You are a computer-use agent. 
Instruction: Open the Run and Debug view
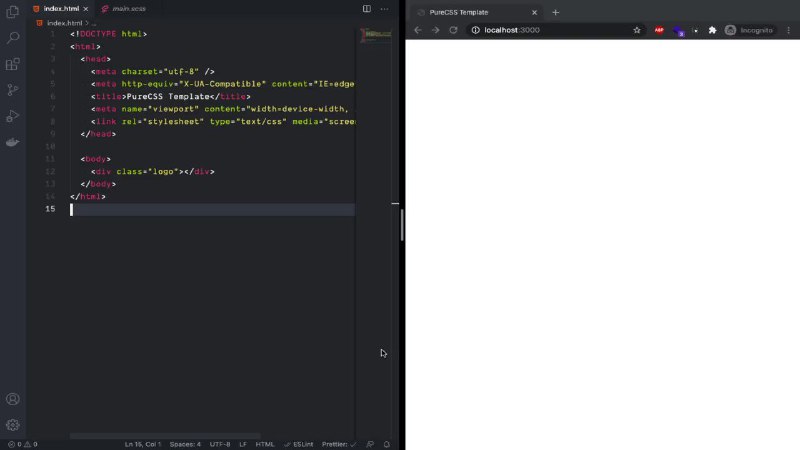tap(13, 116)
